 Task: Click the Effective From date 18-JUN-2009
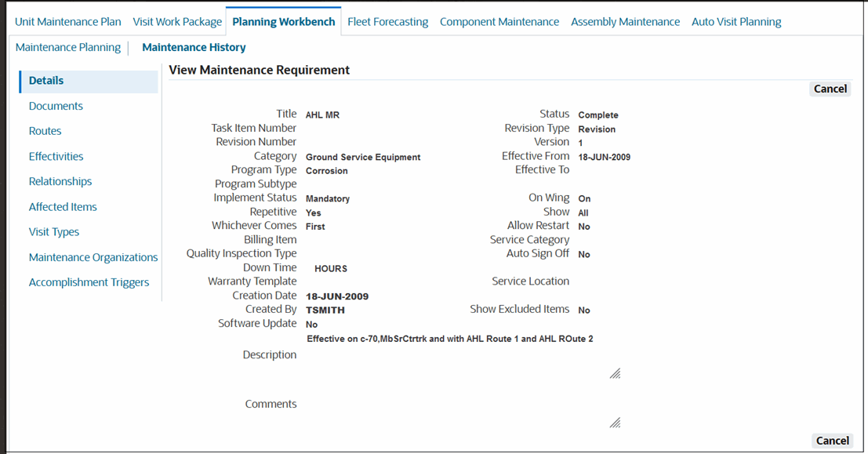pyautogui.click(x=604, y=158)
